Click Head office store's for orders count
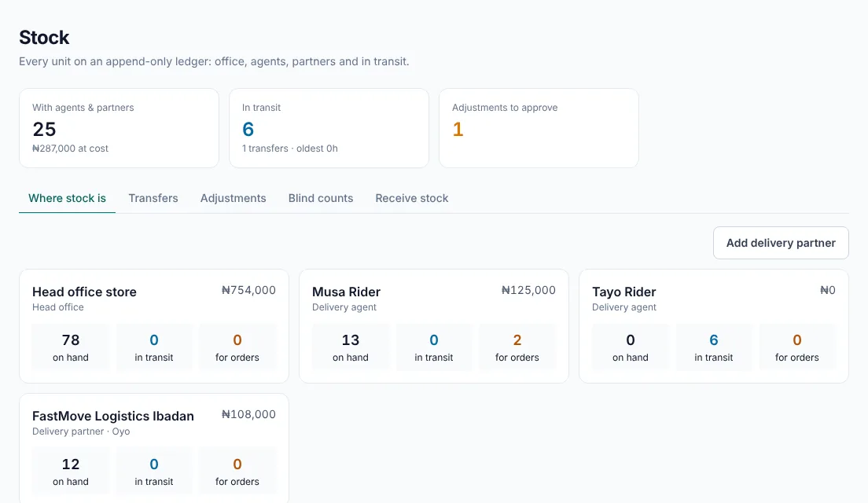The width and height of the screenshot is (868, 503). coord(237,347)
